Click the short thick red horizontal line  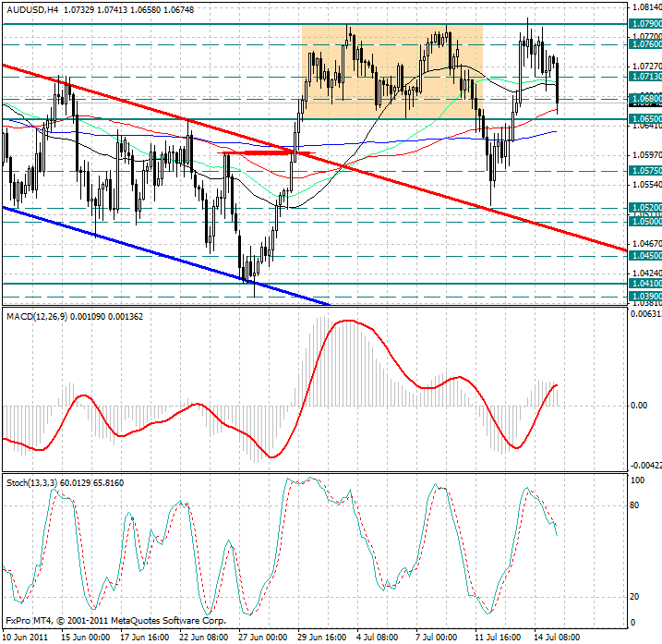260,152
